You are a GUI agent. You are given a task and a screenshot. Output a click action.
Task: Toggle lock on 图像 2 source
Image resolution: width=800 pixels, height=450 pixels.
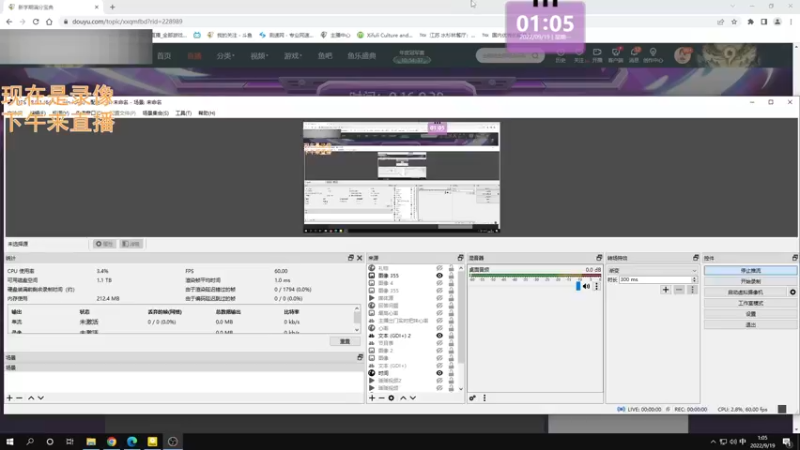pos(451,351)
